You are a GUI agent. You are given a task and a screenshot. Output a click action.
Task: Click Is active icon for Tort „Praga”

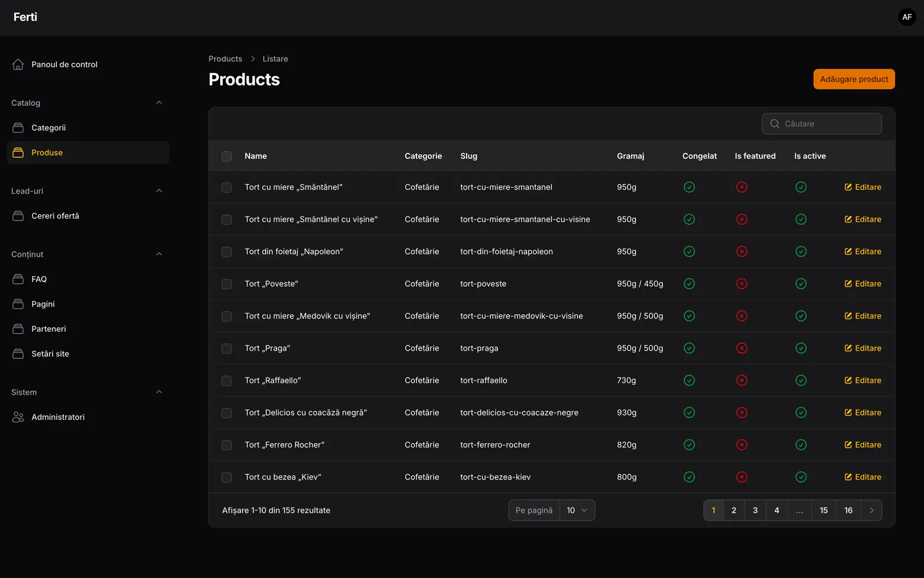(801, 348)
